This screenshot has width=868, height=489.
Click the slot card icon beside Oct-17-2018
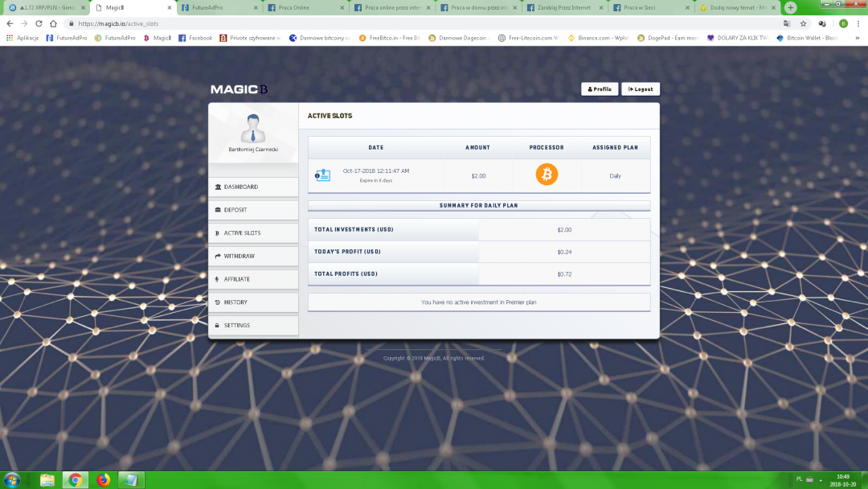click(323, 175)
